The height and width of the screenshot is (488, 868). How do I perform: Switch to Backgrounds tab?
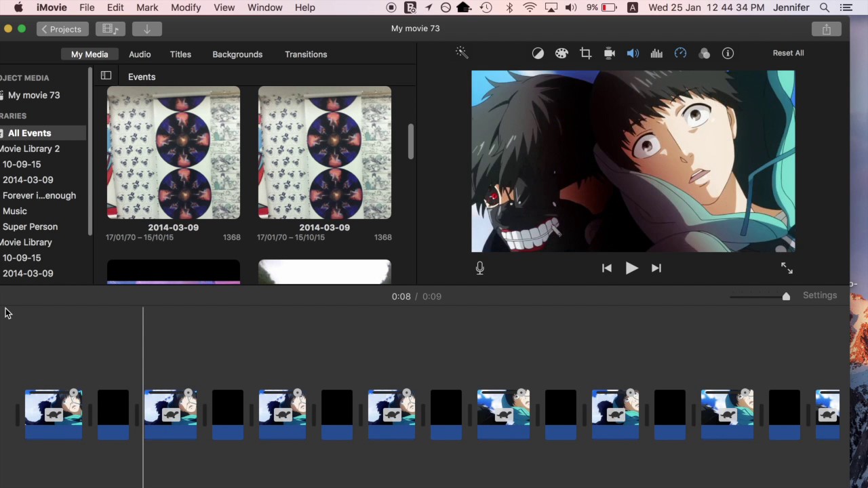pyautogui.click(x=237, y=54)
